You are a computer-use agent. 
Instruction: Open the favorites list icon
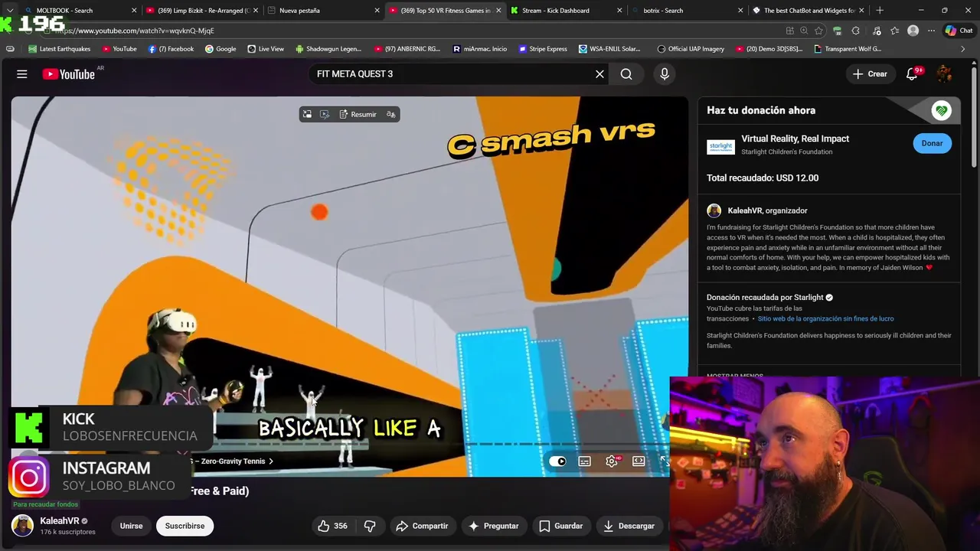894,31
